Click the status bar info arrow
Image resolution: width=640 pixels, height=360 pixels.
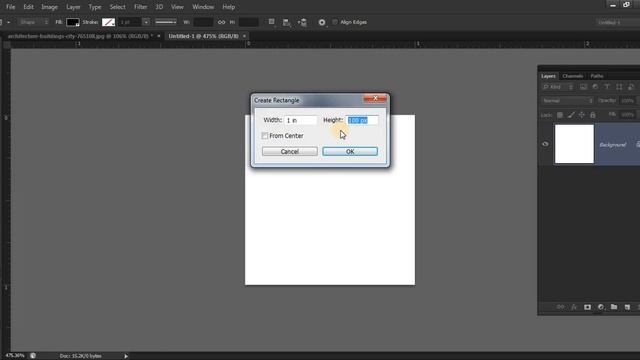(126, 356)
